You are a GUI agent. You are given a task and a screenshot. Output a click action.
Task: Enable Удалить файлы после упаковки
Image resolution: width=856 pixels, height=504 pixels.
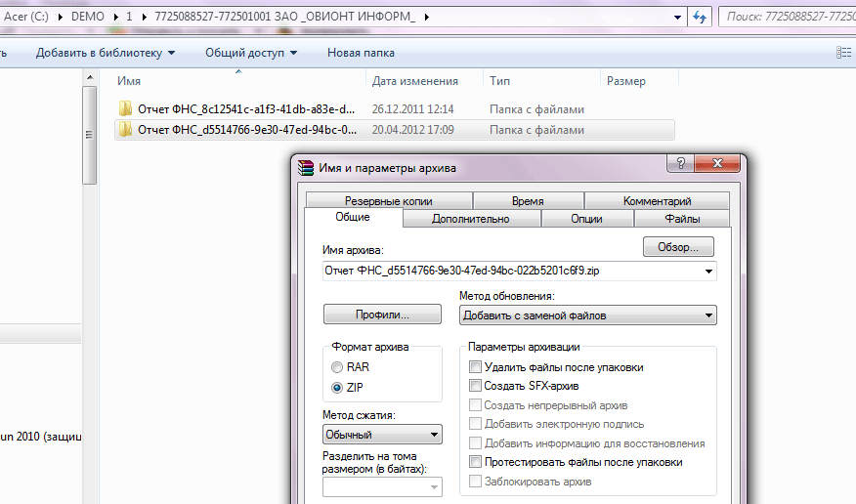[476, 367]
